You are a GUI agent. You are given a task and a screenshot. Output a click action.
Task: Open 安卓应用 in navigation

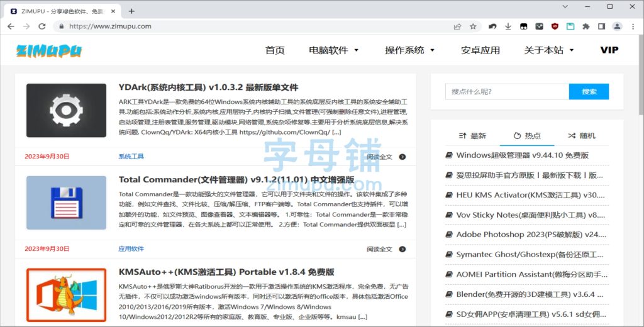click(x=480, y=50)
